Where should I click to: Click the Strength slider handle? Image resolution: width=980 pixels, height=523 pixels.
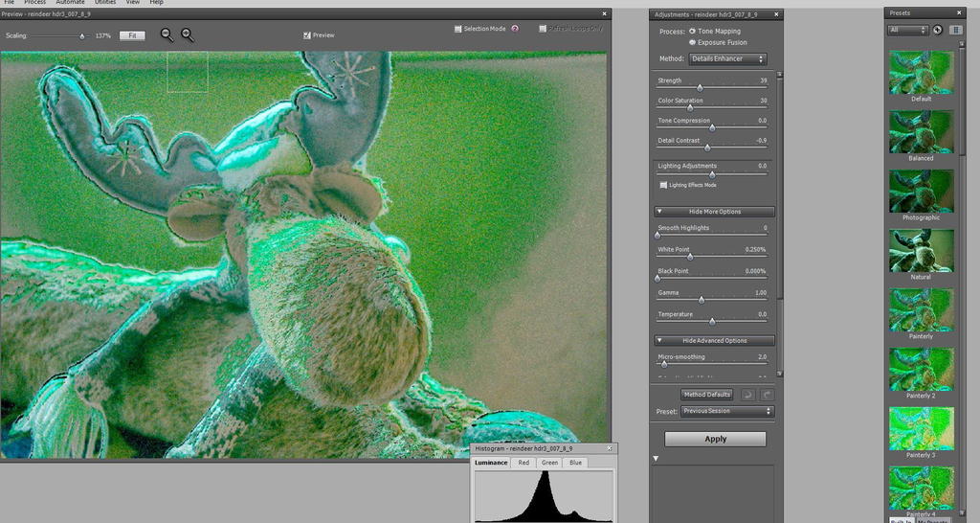coord(699,87)
